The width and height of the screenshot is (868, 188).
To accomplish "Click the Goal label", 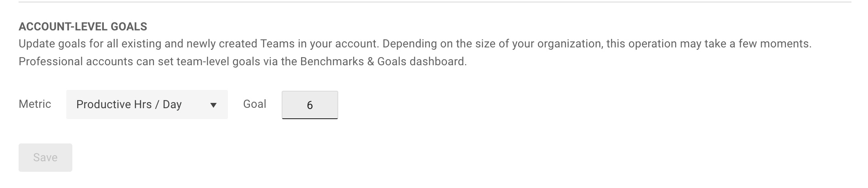I will pos(255,104).
